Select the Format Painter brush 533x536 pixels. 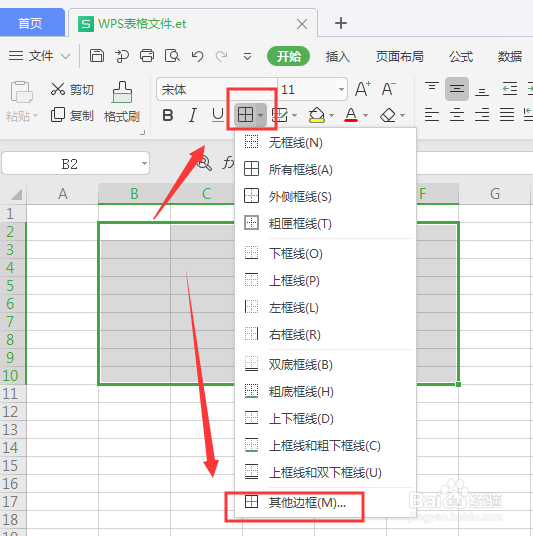[x=122, y=102]
